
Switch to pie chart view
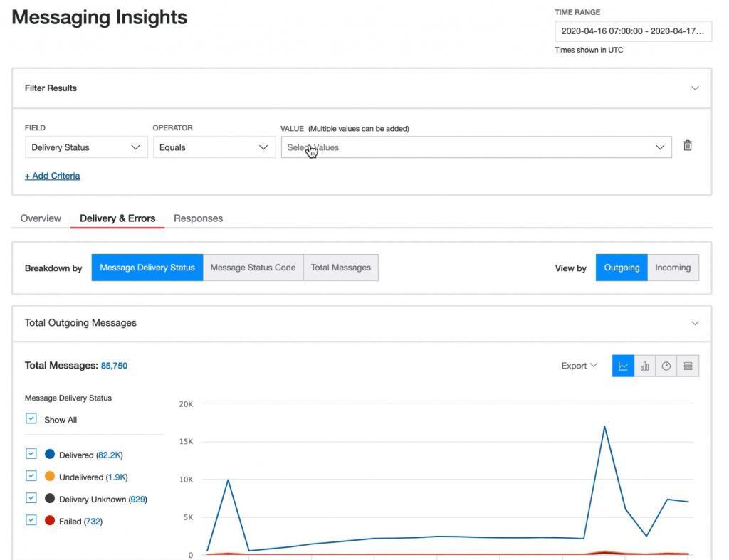pyautogui.click(x=666, y=365)
